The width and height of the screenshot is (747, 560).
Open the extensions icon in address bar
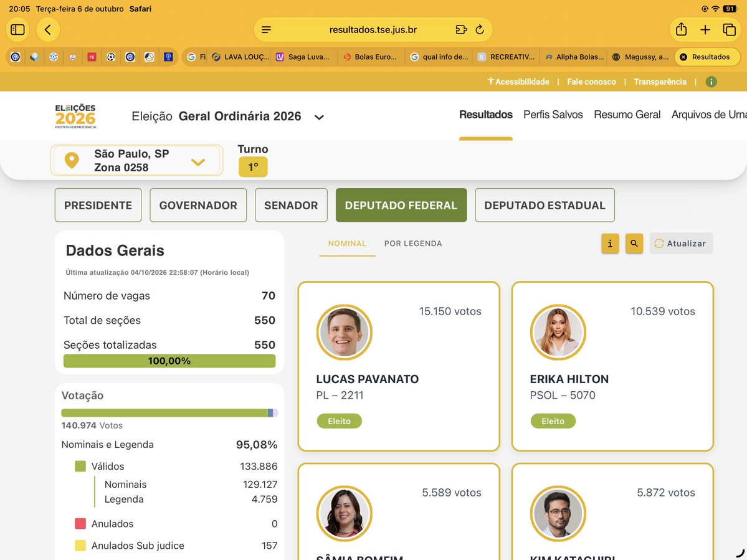pyautogui.click(x=460, y=29)
